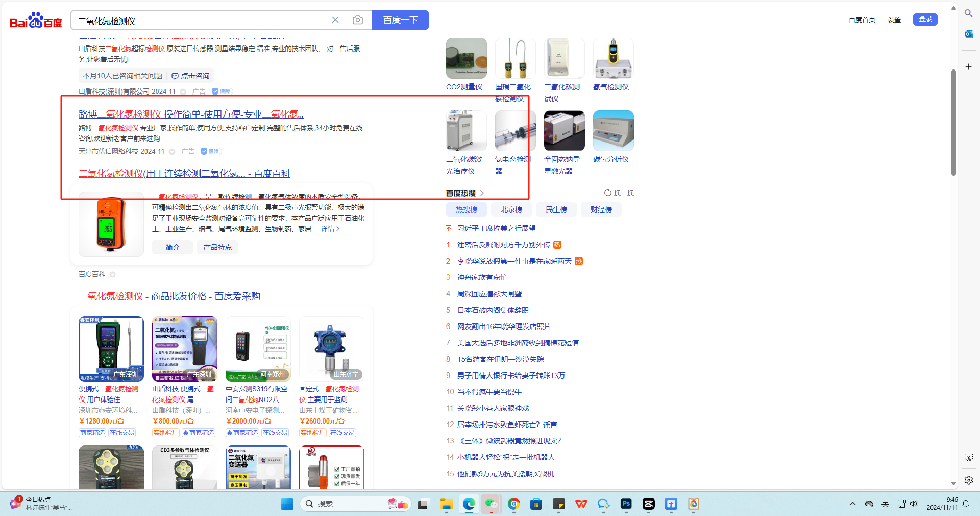The width and height of the screenshot is (980, 516).
Task: Click the page vertical scrollbar thumb
Action: 953,123
